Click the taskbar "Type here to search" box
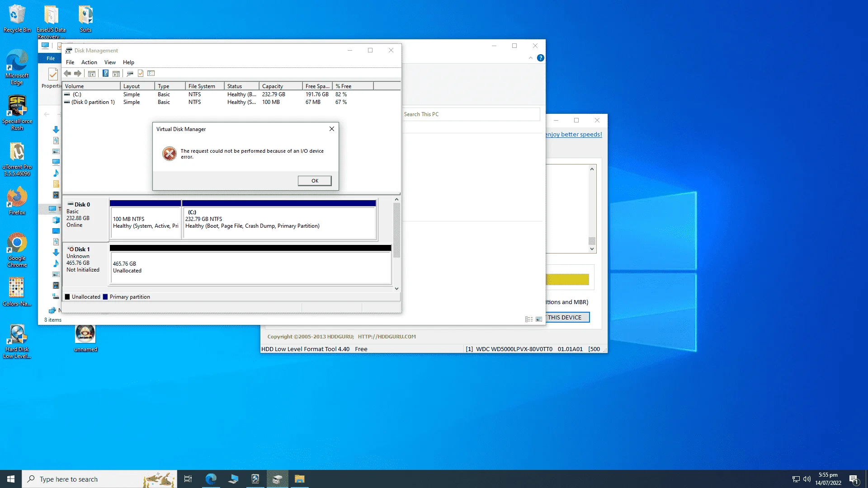Screen dimensions: 868x488 pyautogui.click(x=99, y=479)
